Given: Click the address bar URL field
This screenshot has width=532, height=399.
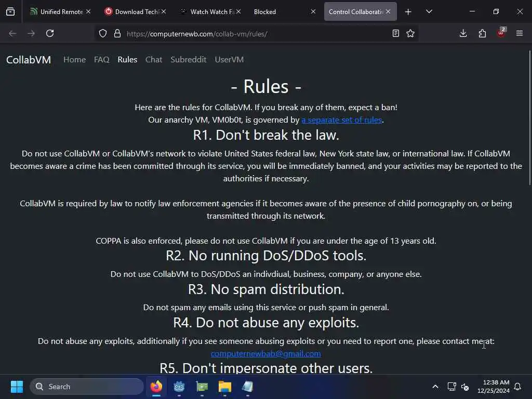Looking at the screenshot, I should point(256,34).
